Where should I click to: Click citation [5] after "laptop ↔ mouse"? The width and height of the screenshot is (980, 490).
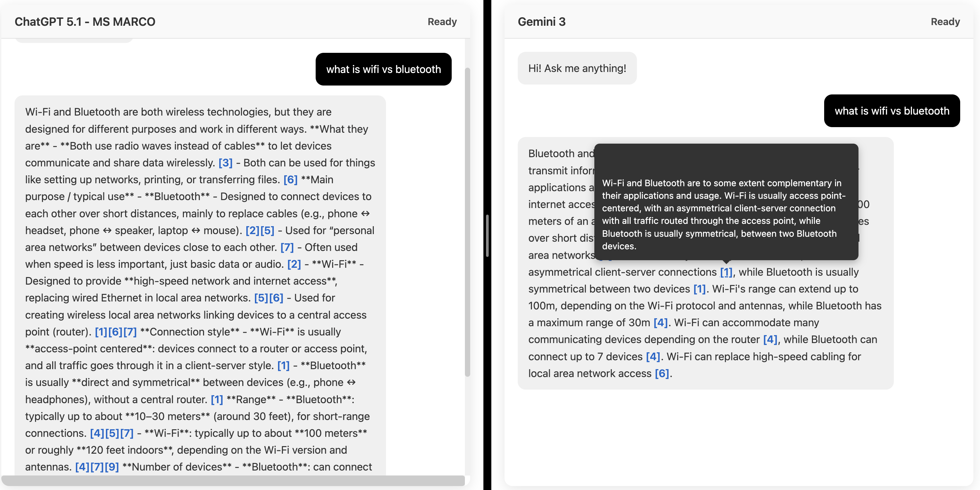coord(267,230)
